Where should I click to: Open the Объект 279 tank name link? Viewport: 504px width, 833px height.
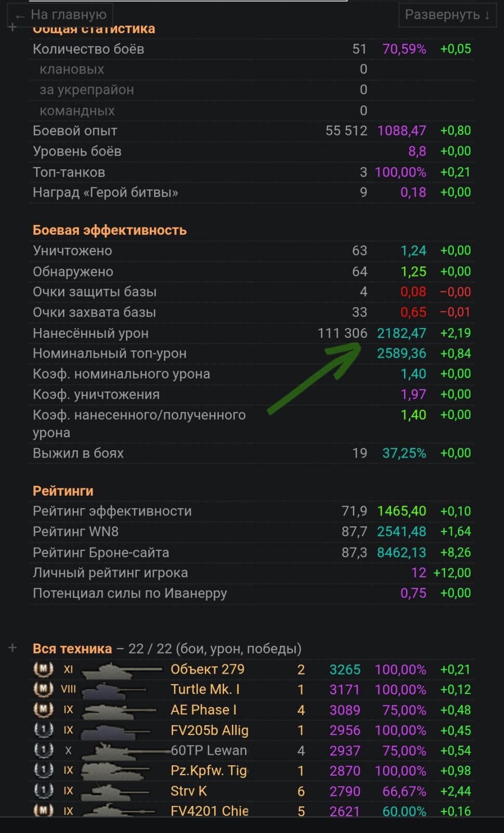[x=208, y=669]
